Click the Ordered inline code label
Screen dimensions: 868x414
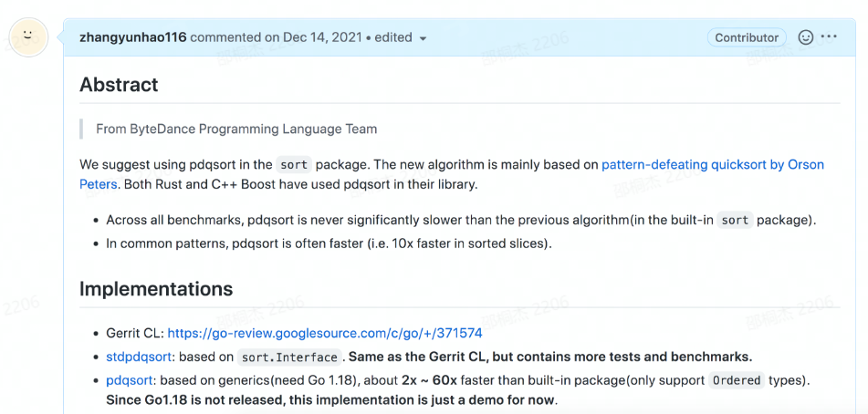(x=737, y=381)
